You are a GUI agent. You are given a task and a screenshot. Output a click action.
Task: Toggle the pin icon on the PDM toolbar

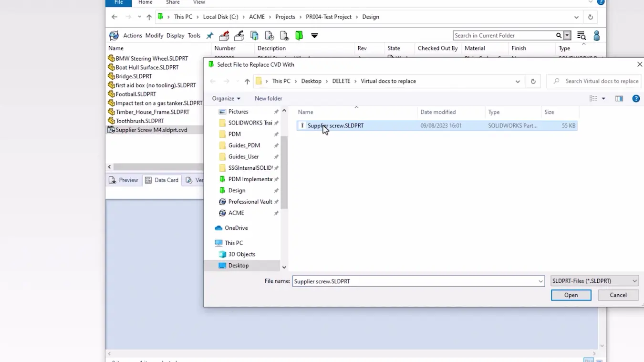(x=209, y=35)
